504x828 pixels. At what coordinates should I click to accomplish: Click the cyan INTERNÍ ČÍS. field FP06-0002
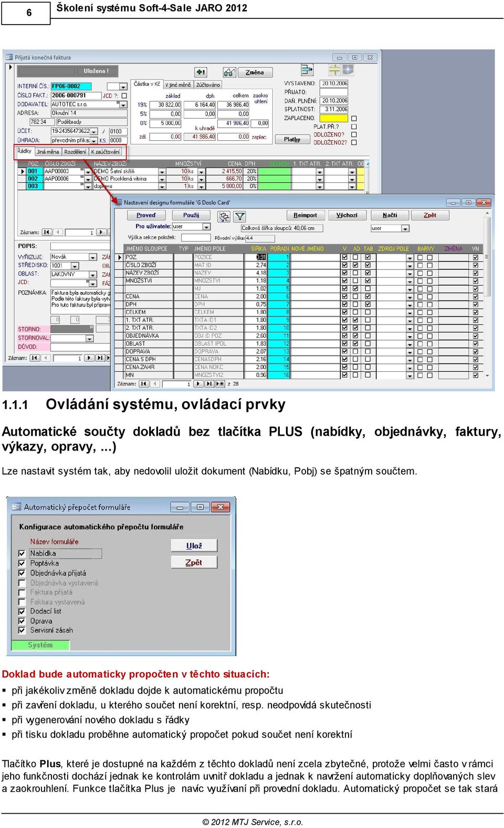(x=71, y=86)
